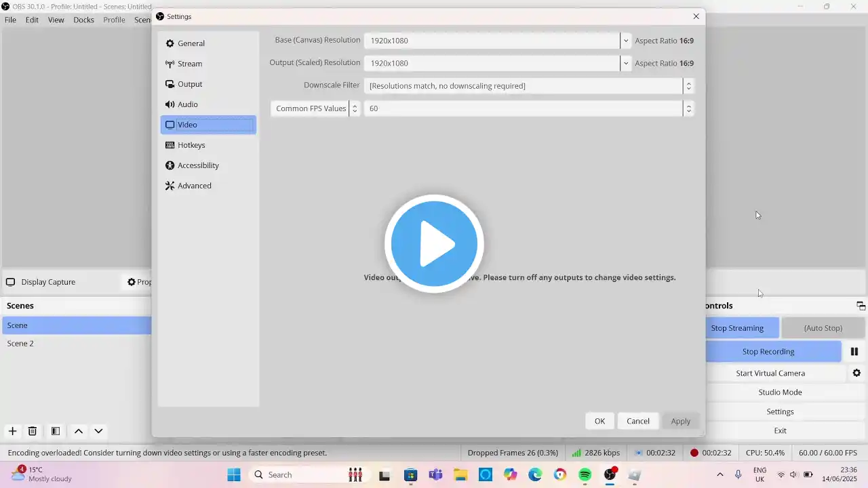Open File Explorer from the taskbar
Viewport: 868px width, 488px height.
pos(460,474)
